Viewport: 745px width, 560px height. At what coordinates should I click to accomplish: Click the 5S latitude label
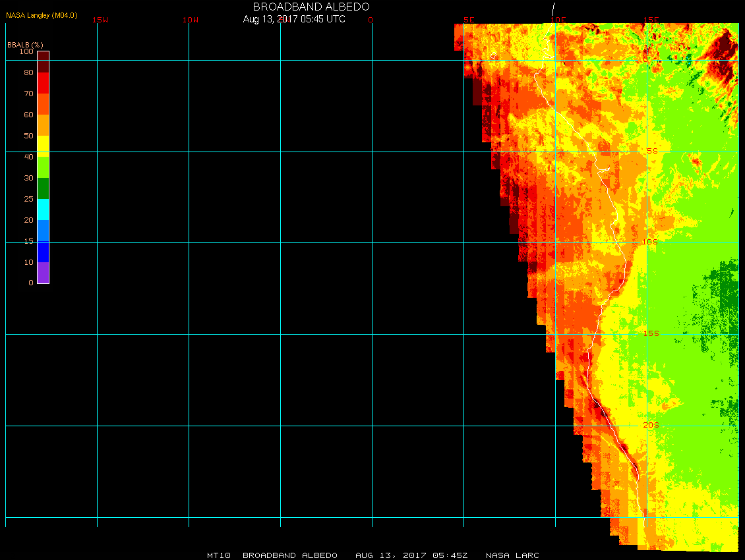[x=651, y=151]
